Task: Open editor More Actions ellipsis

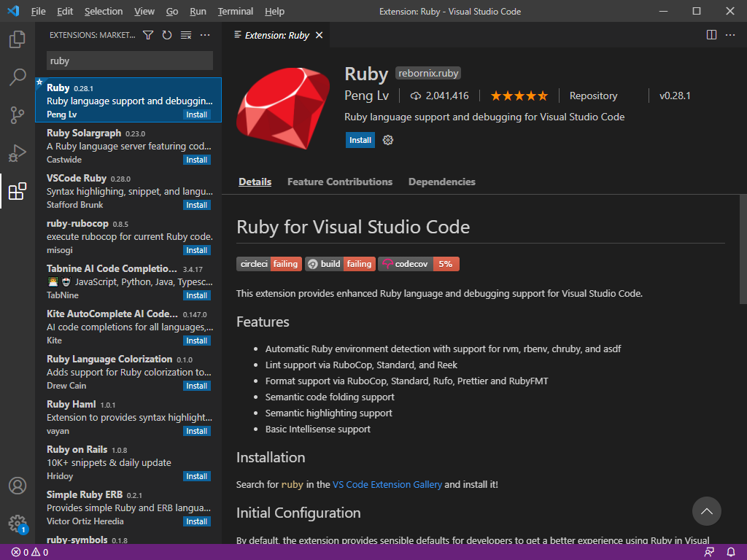Action: tap(730, 35)
